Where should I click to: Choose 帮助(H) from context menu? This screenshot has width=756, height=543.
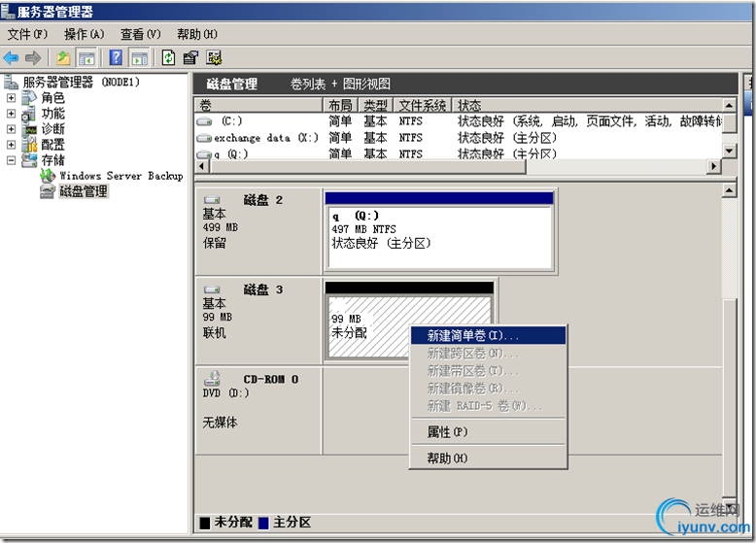pyautogui.click(x=488, y=458)
